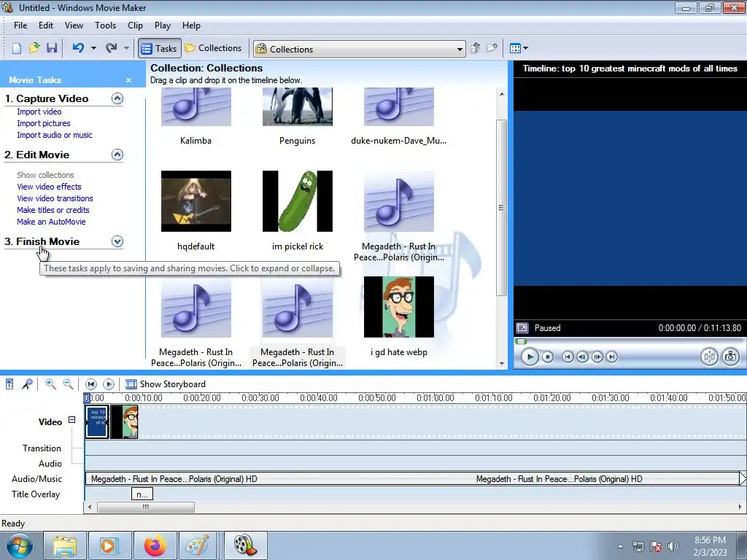Save the project with the floppy disk icon
This screenshot has width=747, height=560.
pyautogui.click(x=52, y=48)
